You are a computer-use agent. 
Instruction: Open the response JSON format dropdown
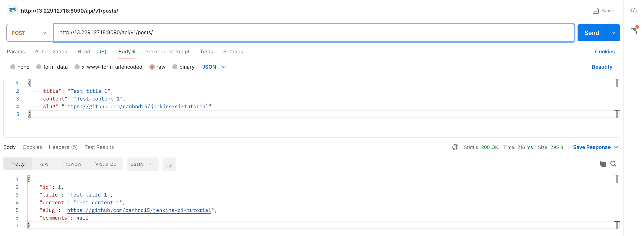[142, 164]
